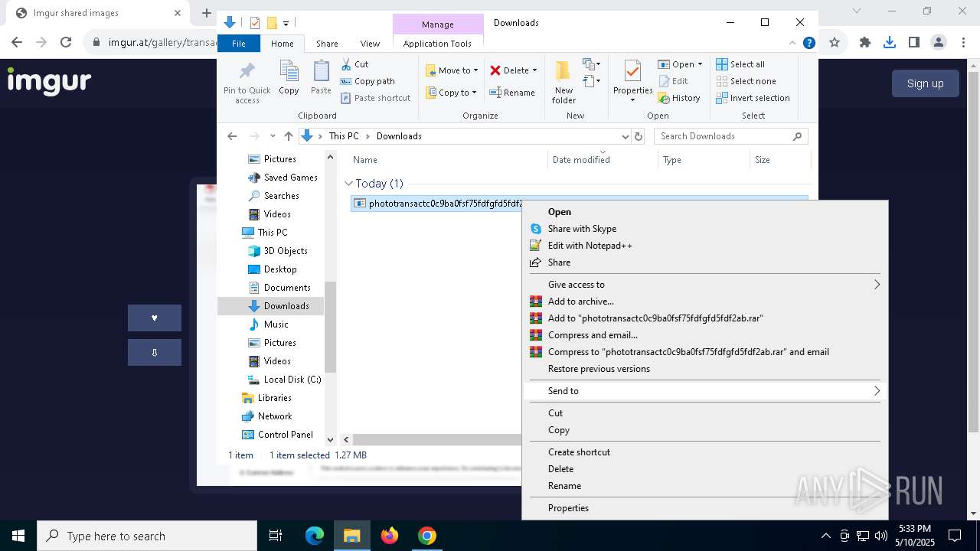
Task: Refresh the Downloads folder view
Action: point(639,136)
